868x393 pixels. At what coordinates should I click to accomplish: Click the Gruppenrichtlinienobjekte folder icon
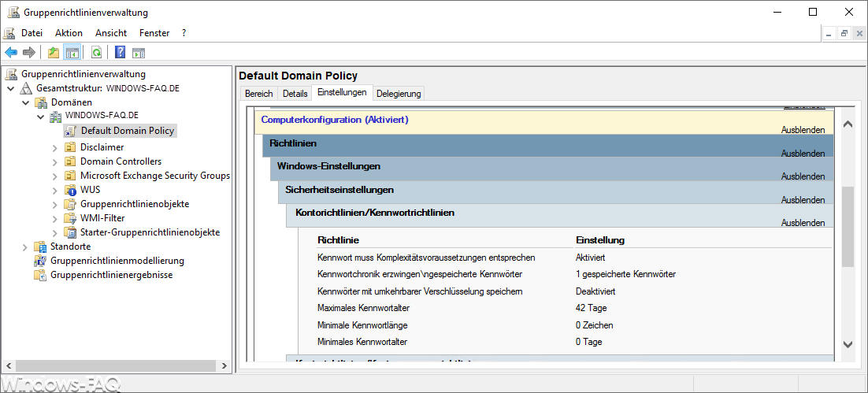point(70,204)
